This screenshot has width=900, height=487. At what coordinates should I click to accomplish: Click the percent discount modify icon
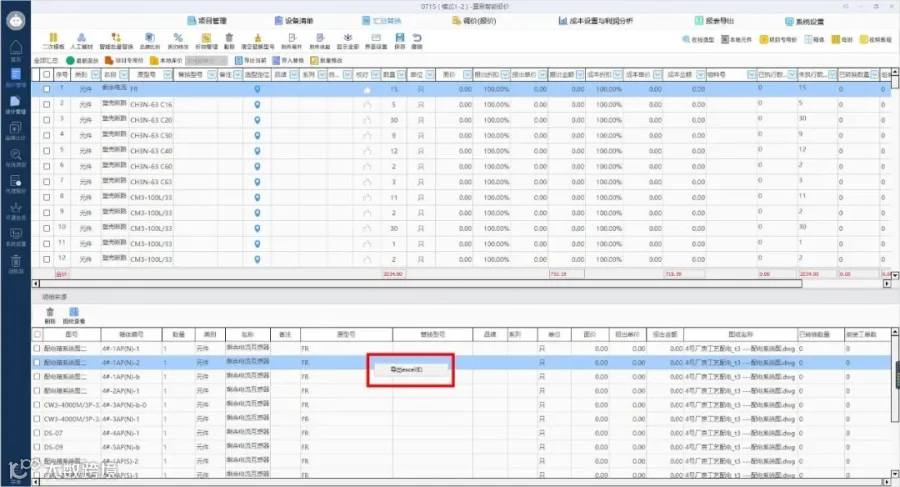[x=178, y=41]
